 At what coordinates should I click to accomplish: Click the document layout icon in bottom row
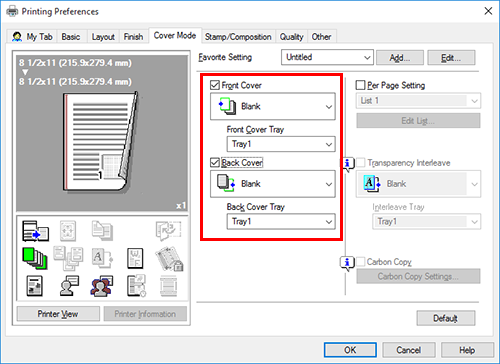[34, 286]
